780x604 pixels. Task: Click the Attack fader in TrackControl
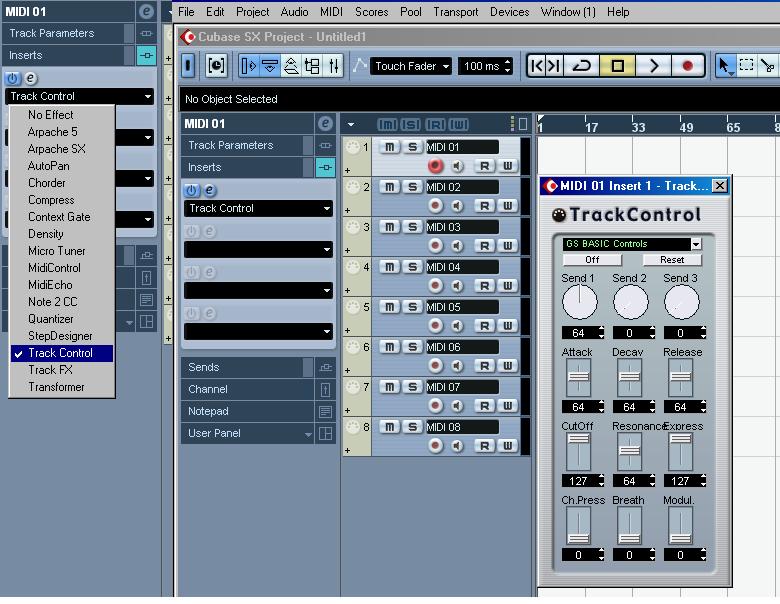(x=579, y=378)
